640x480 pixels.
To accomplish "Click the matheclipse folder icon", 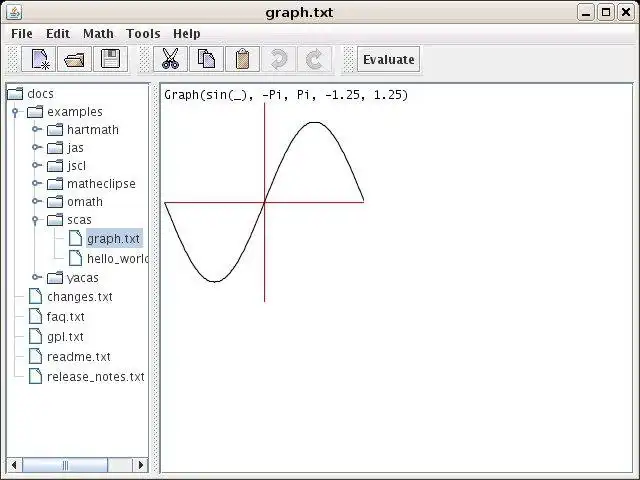I will point(55,184).
